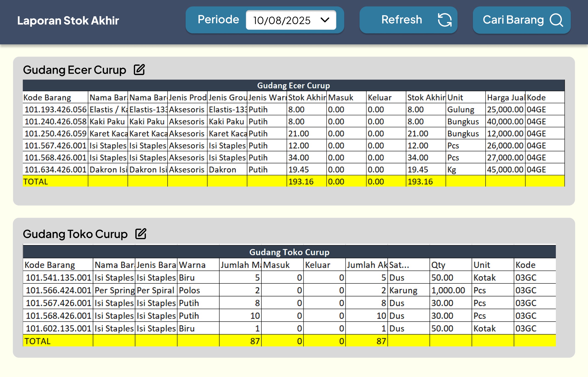Click the edit icon beside Gudang Toko Curup
This screenshot has height=377, width=588.
point(141,234)
